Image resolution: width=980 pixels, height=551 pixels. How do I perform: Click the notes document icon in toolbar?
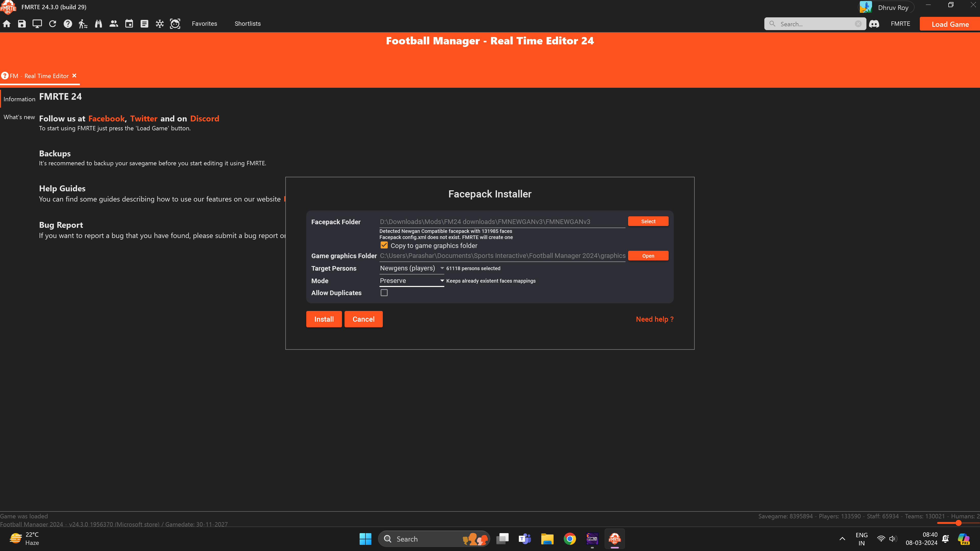[x=144, y=23]
